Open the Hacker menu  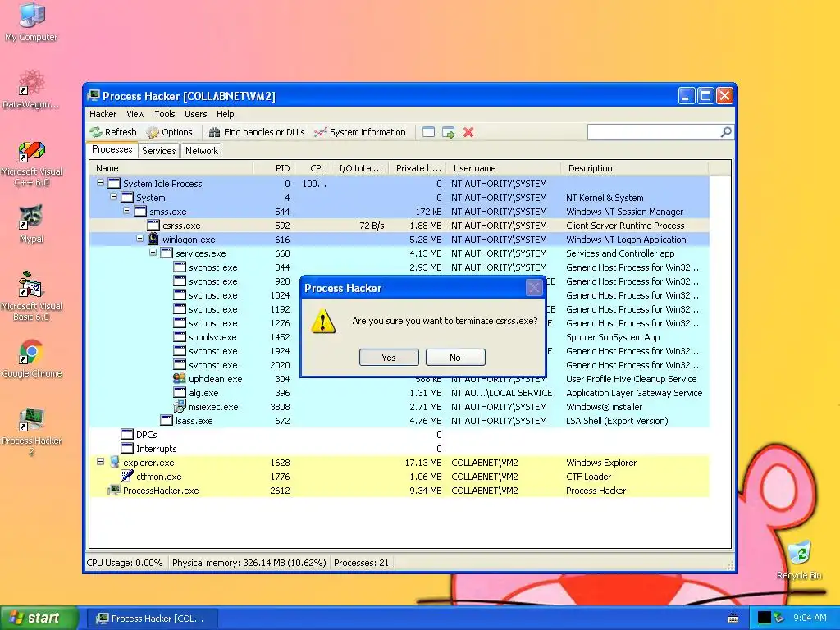[x=103, y=114]
